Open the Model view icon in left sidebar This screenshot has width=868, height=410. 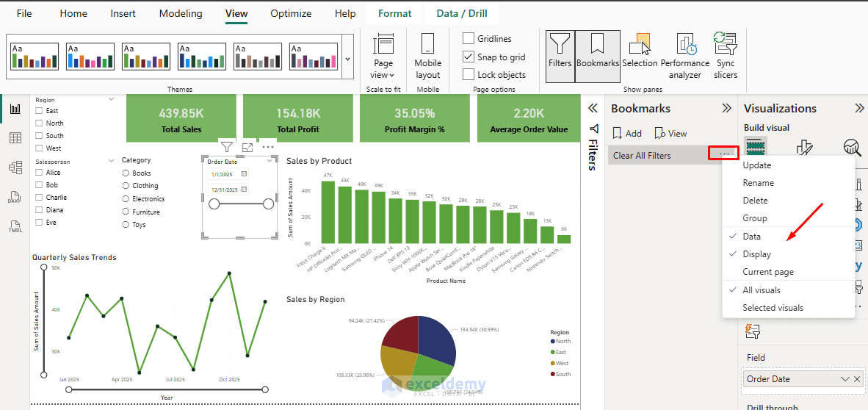point(15,167)
